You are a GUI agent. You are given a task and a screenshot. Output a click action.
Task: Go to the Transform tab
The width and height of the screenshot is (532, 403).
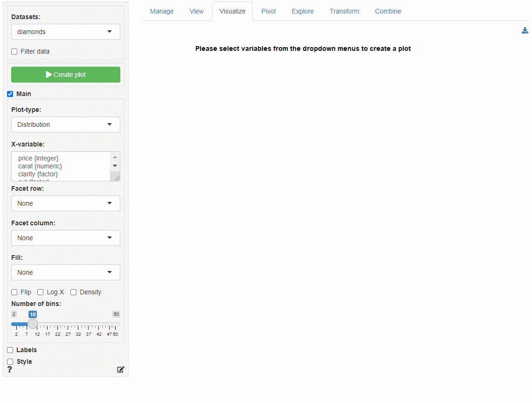[344, 11]
